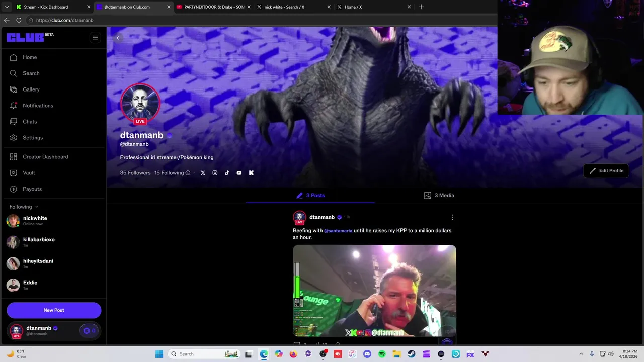The width and height of the screenshot is (644, 362).
Task: Click the New Post button
Action: point(54,310)
